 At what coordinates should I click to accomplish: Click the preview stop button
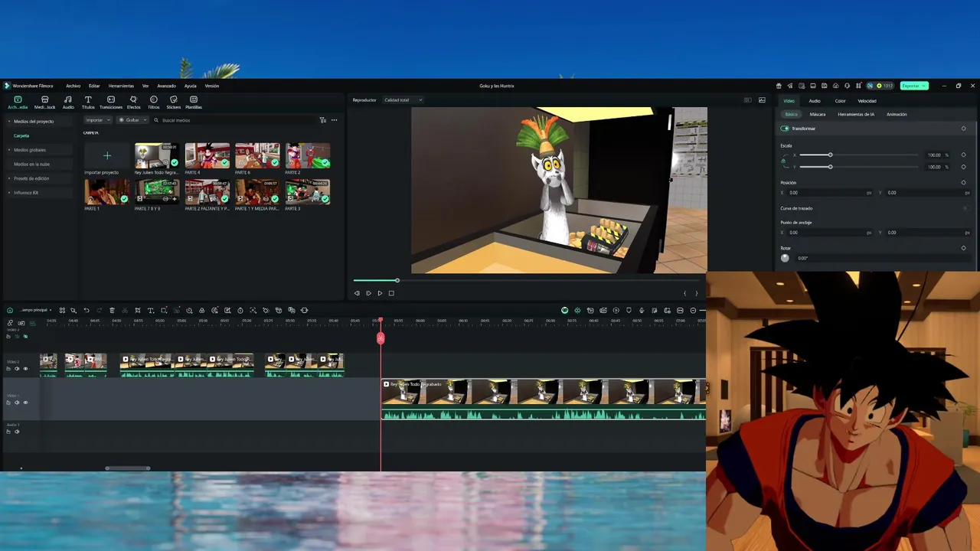click(391, 293)
